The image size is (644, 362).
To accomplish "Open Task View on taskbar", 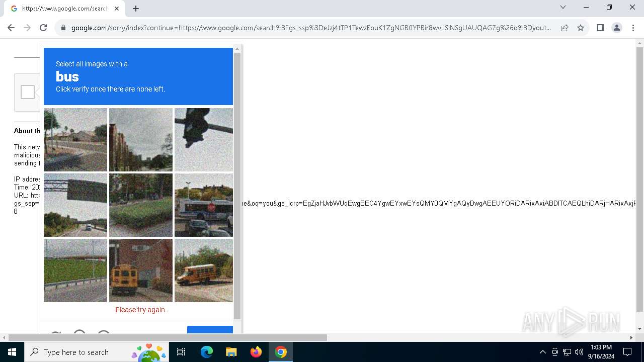I will coord(181,352).
